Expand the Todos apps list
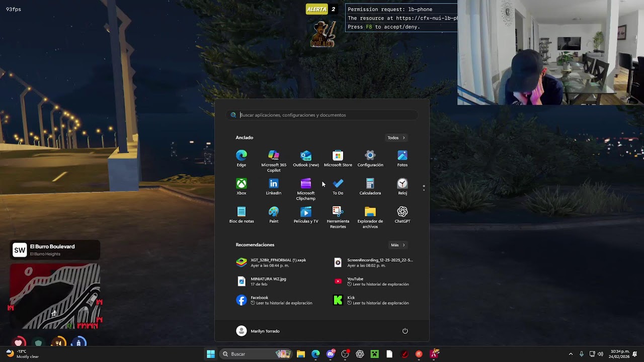The width and height of the screenshot is (644, 362). 396,138
